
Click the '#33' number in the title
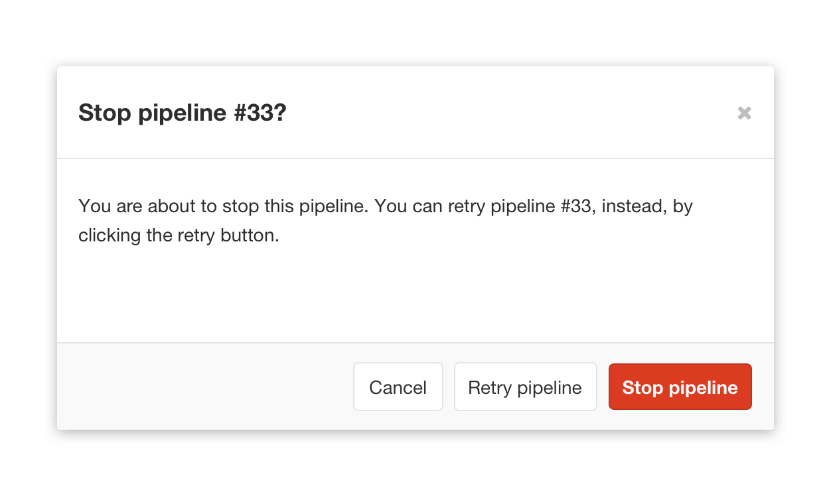click(x=253, y=113)
